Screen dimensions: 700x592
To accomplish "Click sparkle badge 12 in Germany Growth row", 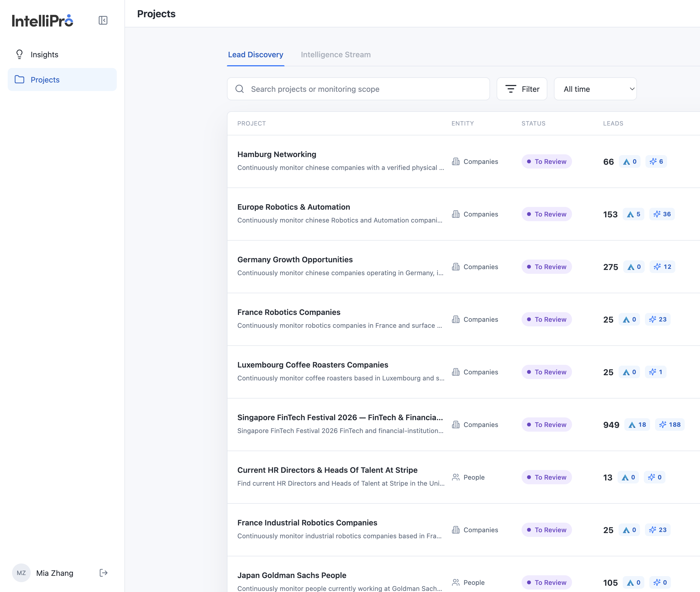I will point(662,267).
